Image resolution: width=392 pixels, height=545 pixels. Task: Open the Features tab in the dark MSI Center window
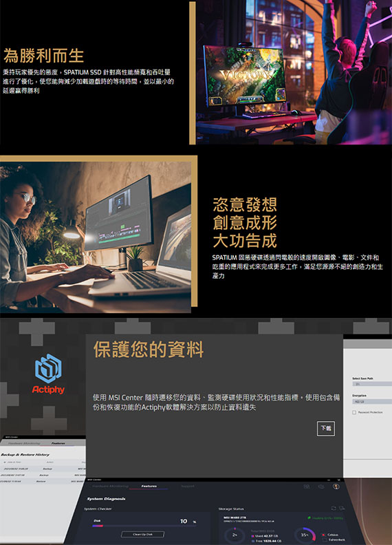tap(149, 487)
